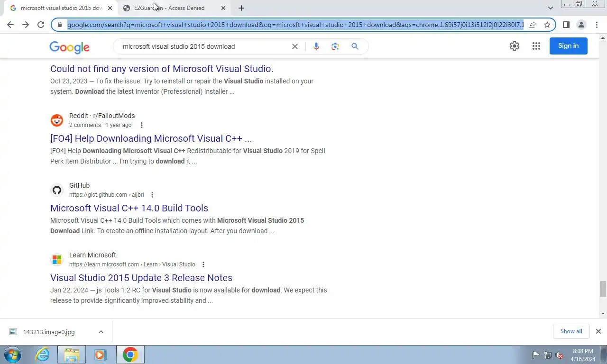607x364 pixels.
Task: Open 'Microsoft Visual C++ 14.0 Build Tools' link
Action: pyautogui.click(x=129, y=208)
